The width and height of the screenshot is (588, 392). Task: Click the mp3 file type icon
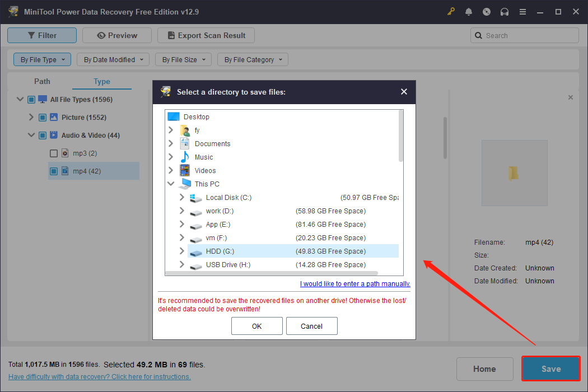(x=66, y=153)
